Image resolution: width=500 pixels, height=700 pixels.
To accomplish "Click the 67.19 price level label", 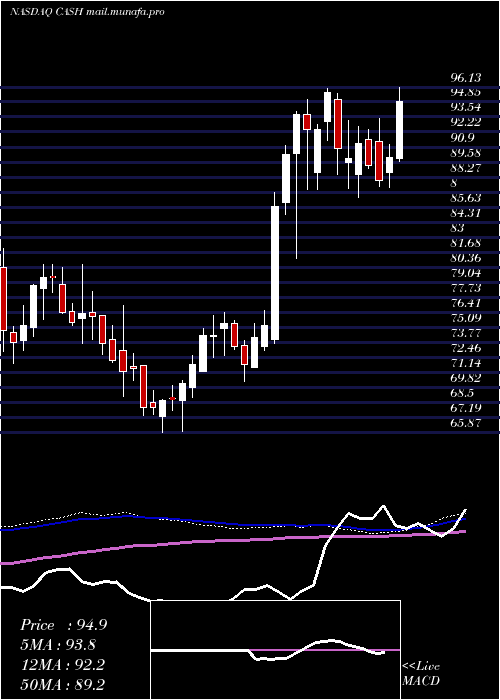I will click(x=465, y=408).
